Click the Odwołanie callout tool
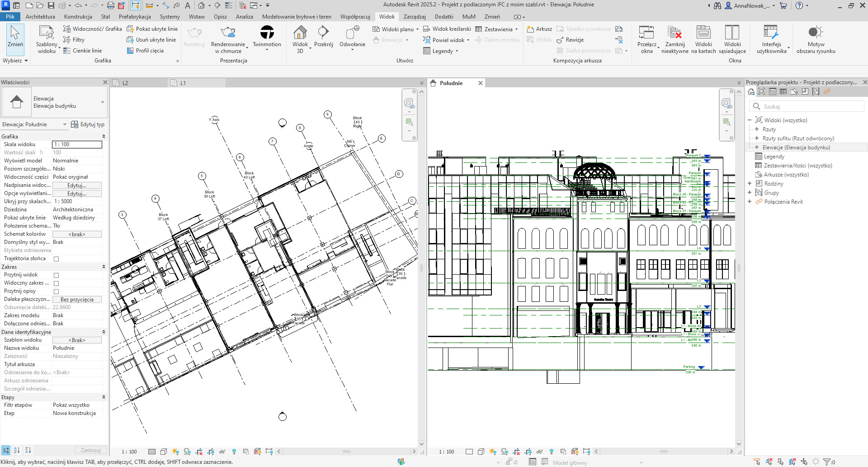Screen dimensions: 868x467 click(x=352, y=33)
